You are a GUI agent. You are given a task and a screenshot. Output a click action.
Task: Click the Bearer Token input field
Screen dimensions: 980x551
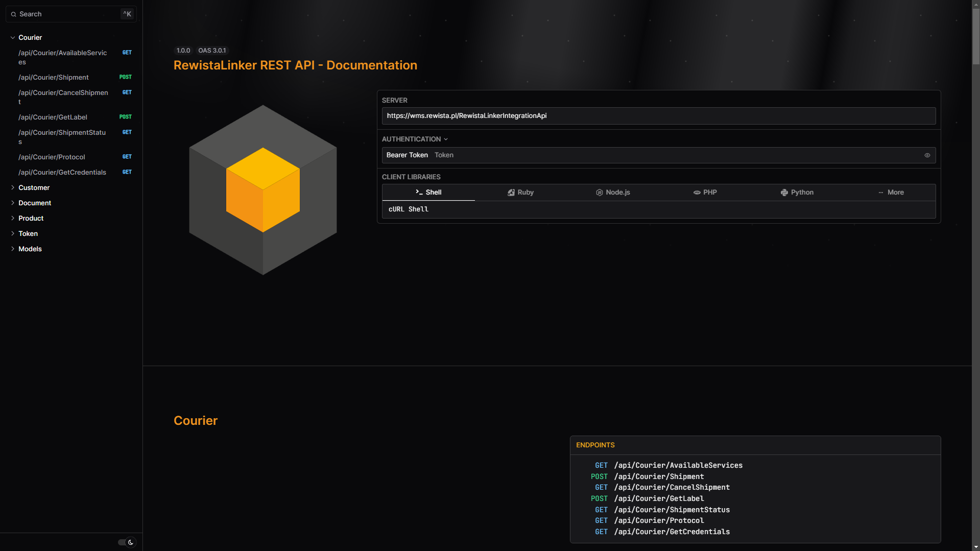pyautogui.click(x=659, y=155)
